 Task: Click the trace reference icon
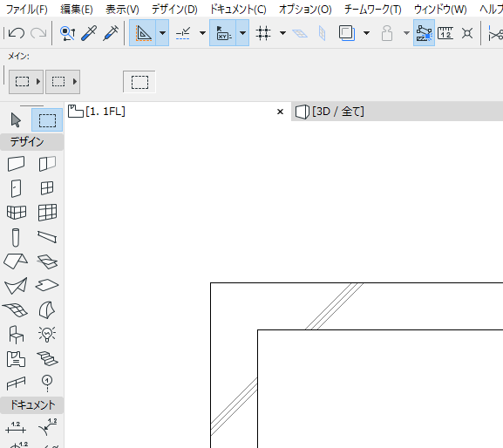click(347, 33)
